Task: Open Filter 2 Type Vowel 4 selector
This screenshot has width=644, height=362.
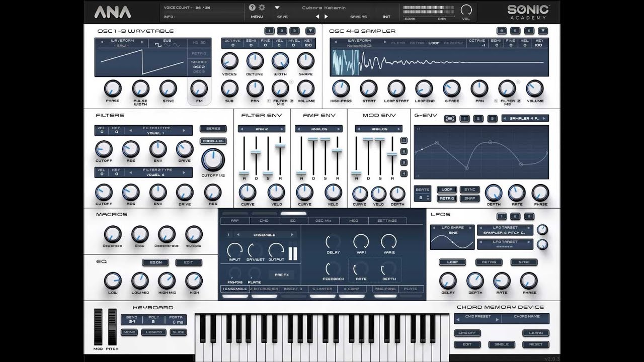Action: tap(157, 172)
